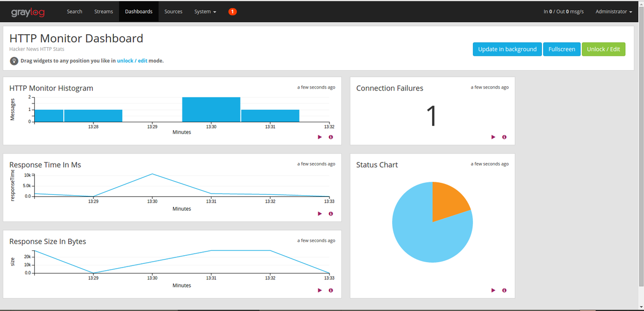
Task: Click the message throughput indicator
Action: (x=563, y=12)
